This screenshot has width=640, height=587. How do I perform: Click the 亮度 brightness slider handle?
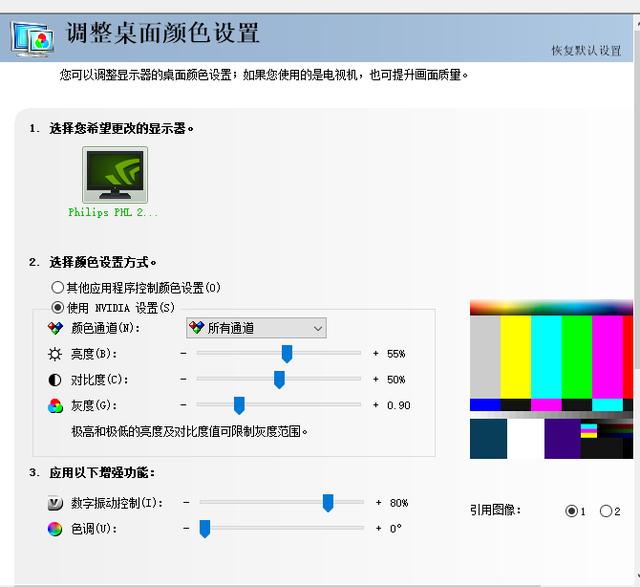287,354
